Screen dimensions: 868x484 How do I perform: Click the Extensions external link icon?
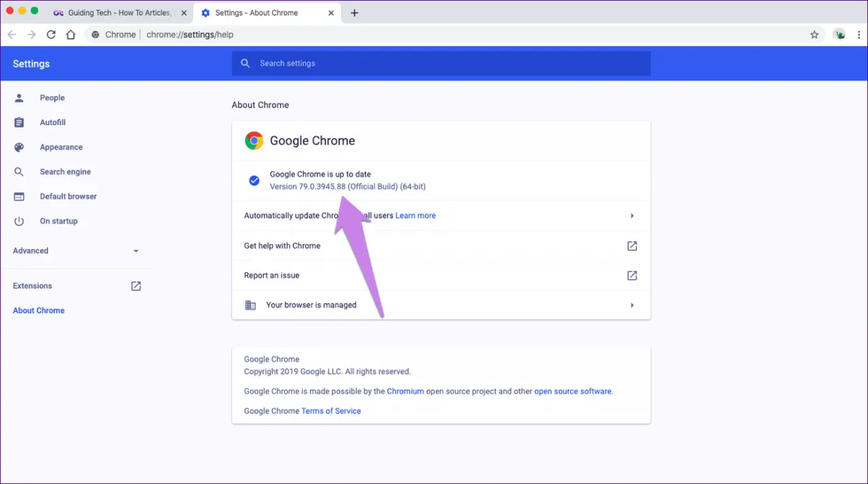click(x=136, y=286)
